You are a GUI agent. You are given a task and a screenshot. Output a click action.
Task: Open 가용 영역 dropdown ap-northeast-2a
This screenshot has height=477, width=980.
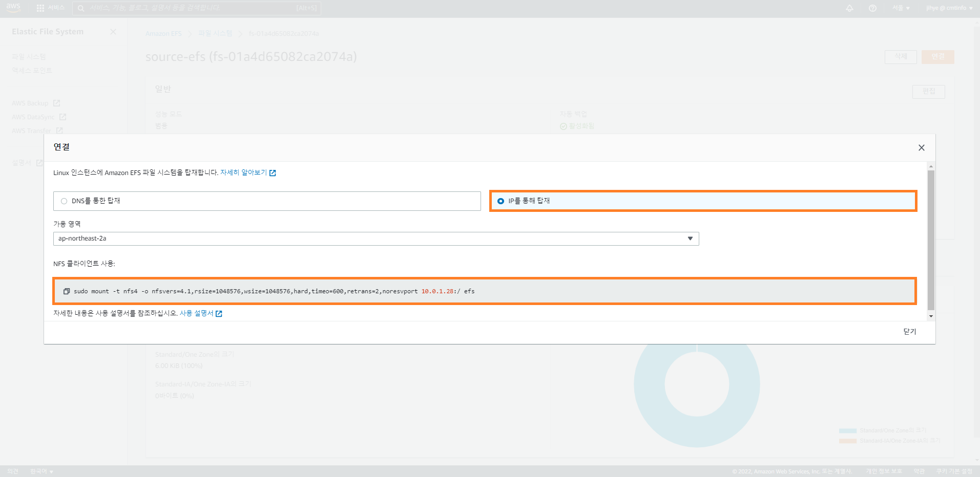click(x=376, y=238)
